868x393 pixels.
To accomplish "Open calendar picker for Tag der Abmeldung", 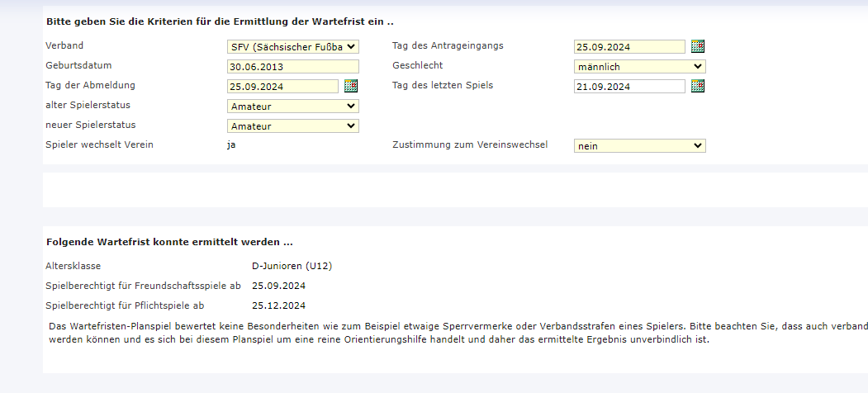I will point(351,86).
